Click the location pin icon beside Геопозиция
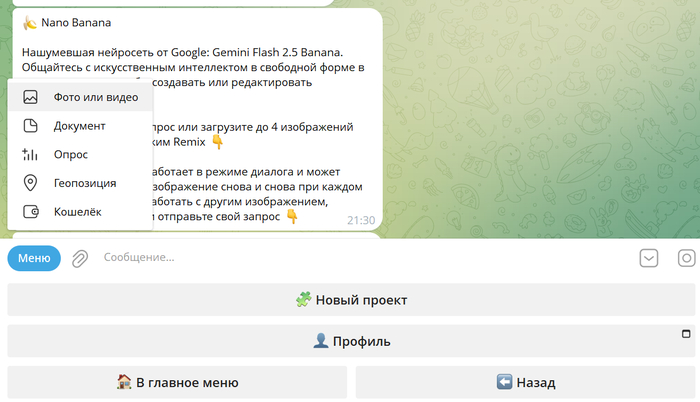 [x=30, y=183]
